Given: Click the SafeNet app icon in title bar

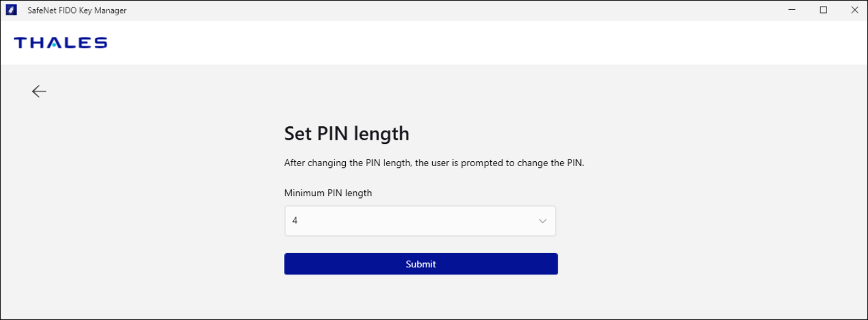Looking at the screenshot, I should [x=11, y=10].
